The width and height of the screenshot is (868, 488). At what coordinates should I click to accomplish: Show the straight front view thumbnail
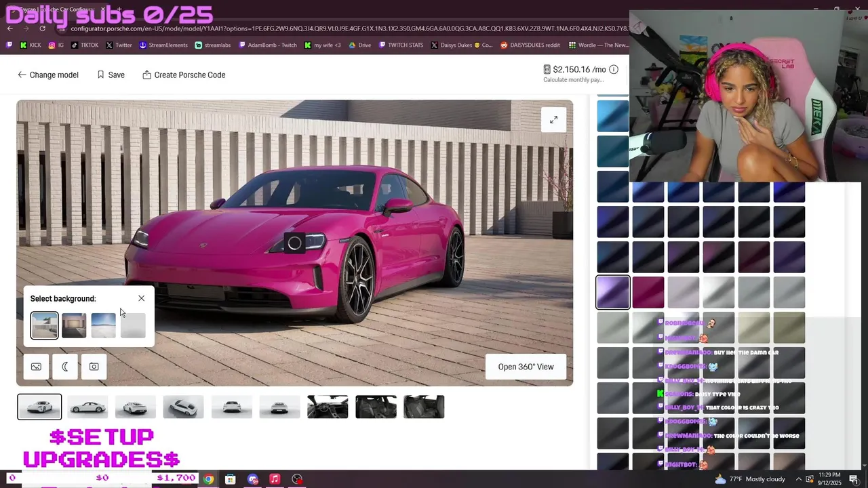click(232, 407)
